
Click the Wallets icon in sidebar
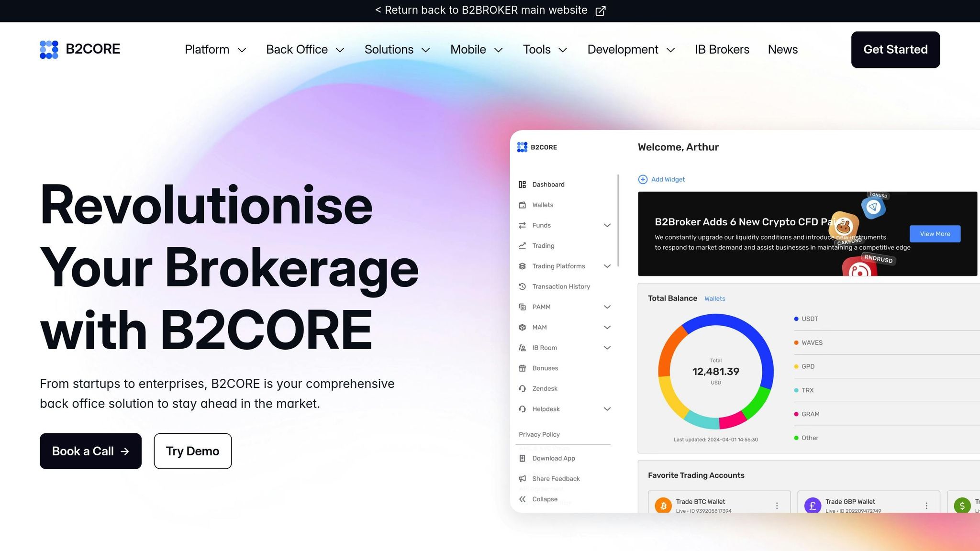(x=522, y=205)
